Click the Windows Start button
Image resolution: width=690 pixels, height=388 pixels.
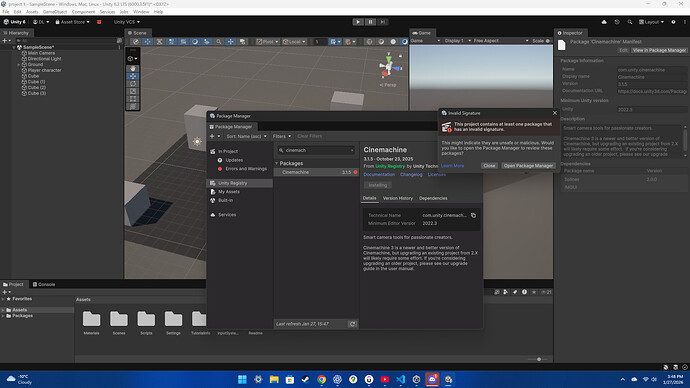(242, 379)
